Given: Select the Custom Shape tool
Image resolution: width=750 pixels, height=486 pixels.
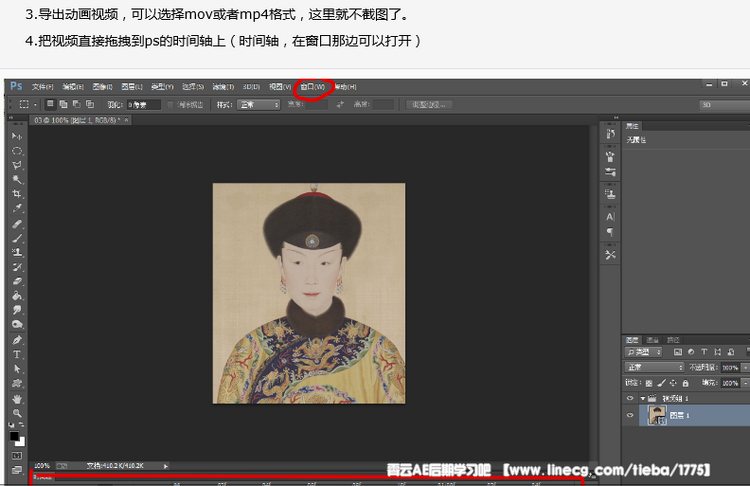Looking at the screenshot, I should point(17,383).
